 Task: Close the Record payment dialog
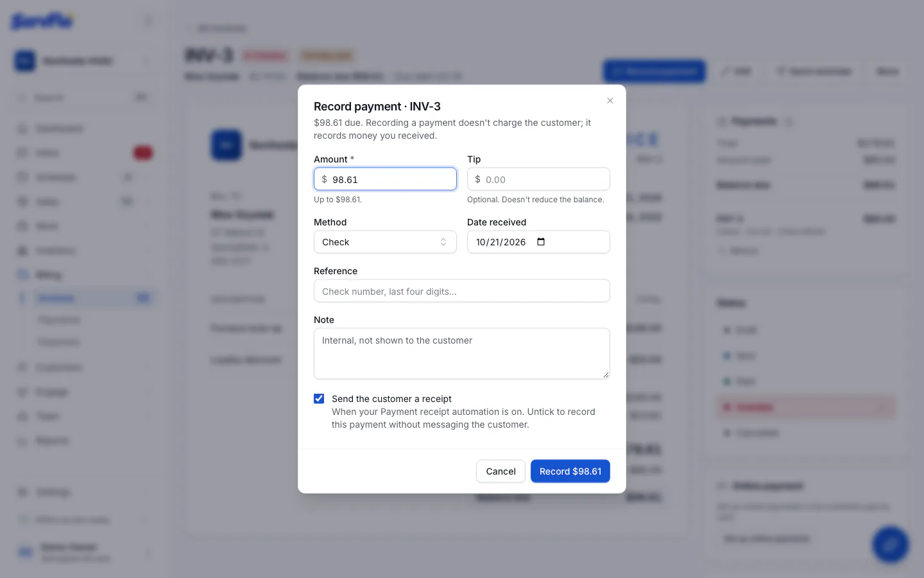[610, 101]
